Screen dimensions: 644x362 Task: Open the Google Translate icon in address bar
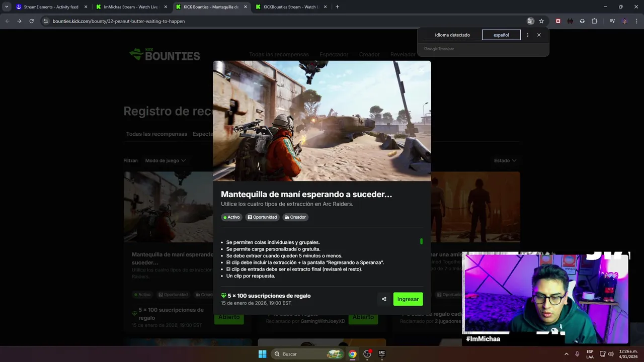pos(530,21)
